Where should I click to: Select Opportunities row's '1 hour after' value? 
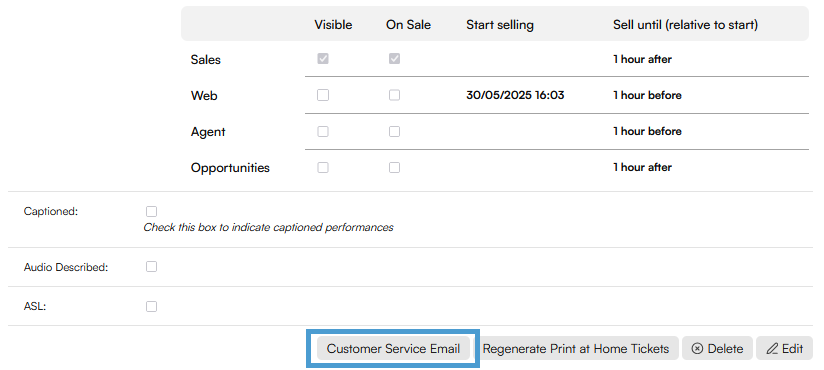pos(642,168)
